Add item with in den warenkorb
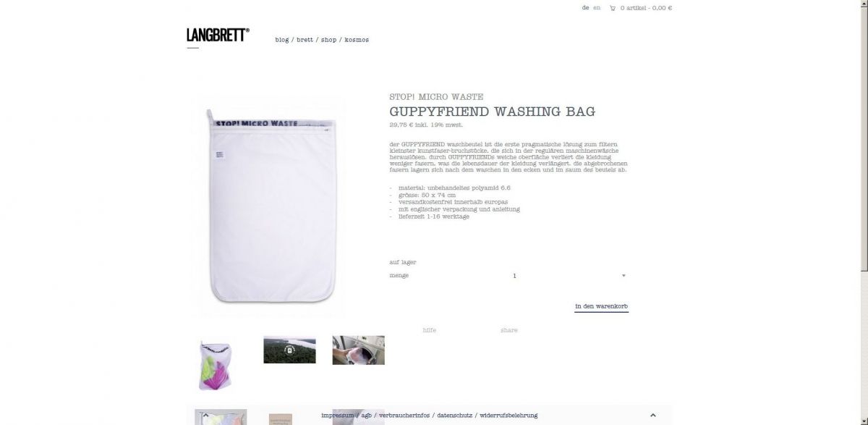 [602, 307]
